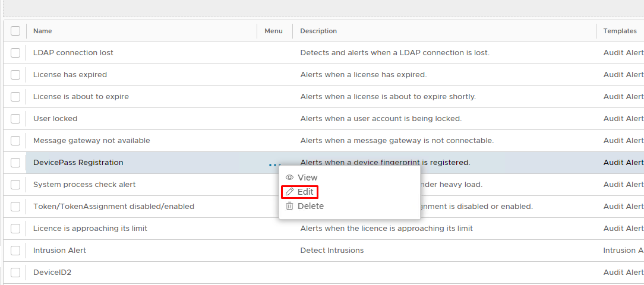Sort by the Name column header
The height and width of the screenshot is (285, 644).
point(43,31)
